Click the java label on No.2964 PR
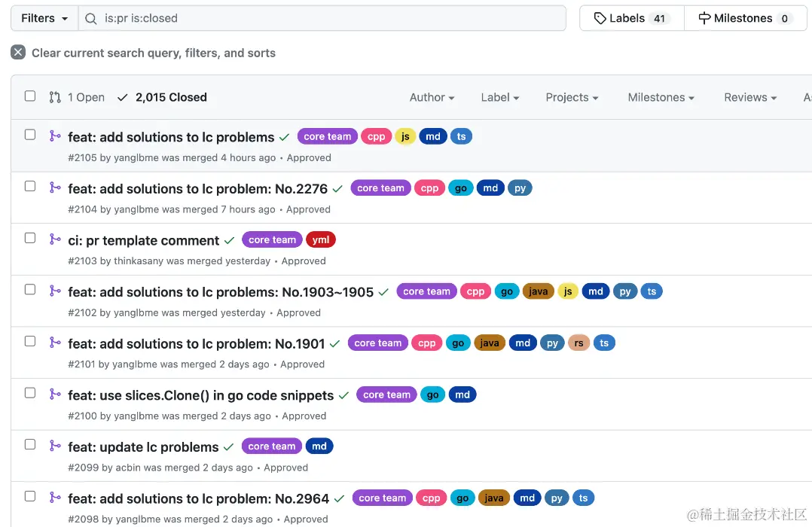The height and width of the screenshot is (527, 812). coord(493,498)
